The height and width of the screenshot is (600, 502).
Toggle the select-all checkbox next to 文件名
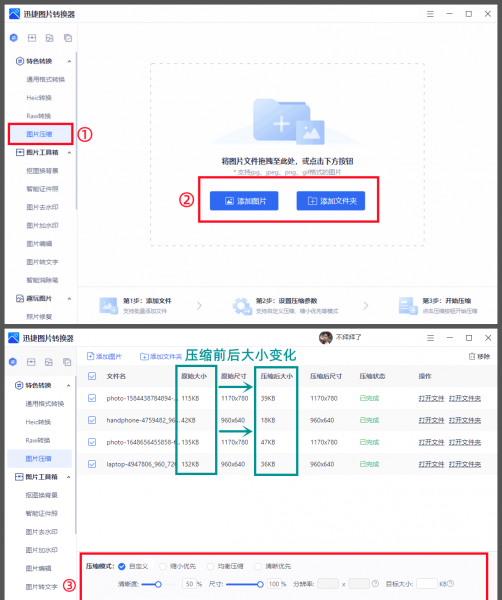coord(92,376)
